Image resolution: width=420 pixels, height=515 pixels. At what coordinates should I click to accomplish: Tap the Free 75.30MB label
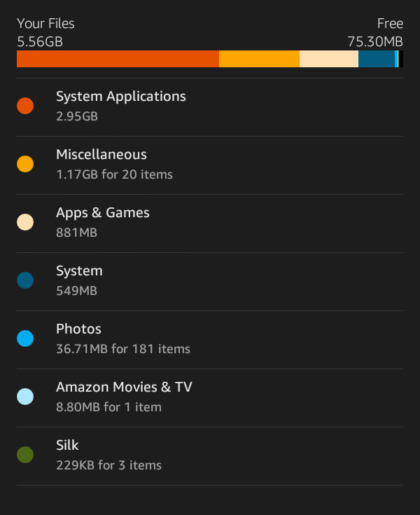375,32
